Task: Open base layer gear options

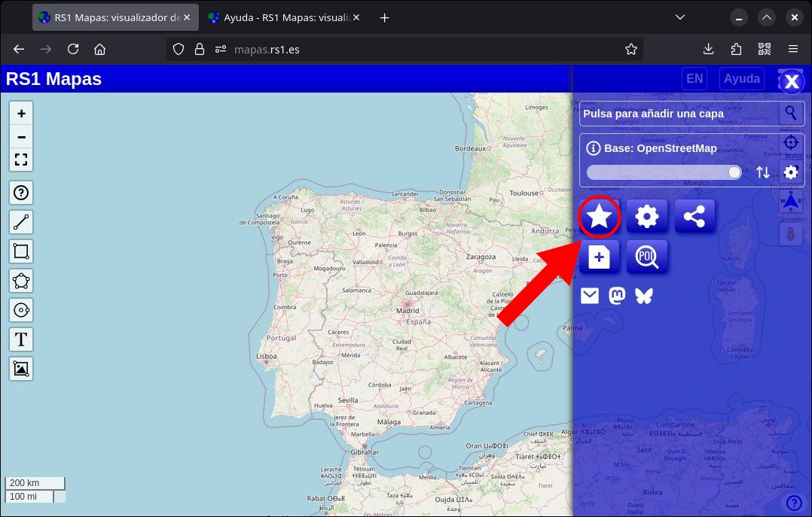Action: tap(791, 172)
